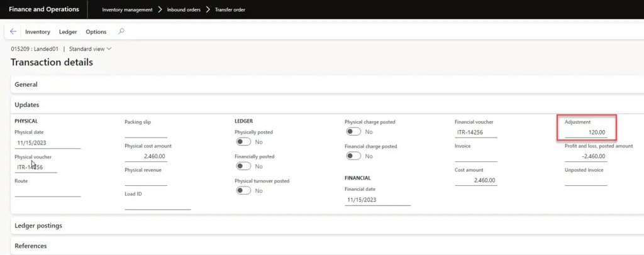
Task: Expand the General section
Action: [x=26, y=84]
